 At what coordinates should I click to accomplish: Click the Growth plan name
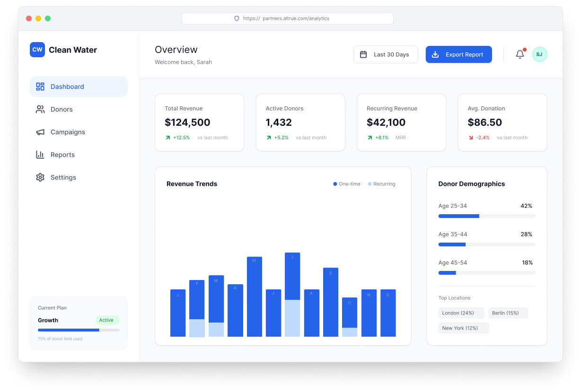click(x=48, y=320)
